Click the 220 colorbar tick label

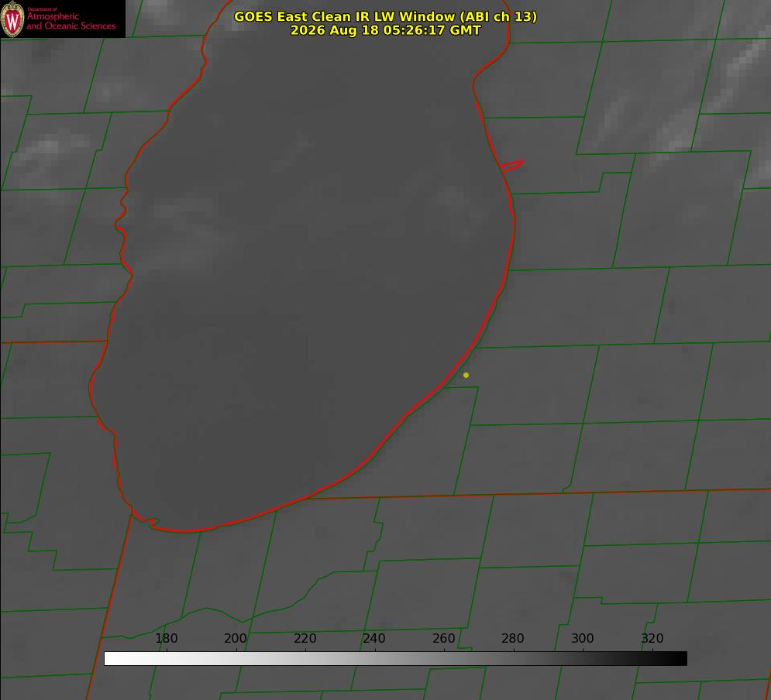point(305,638)
